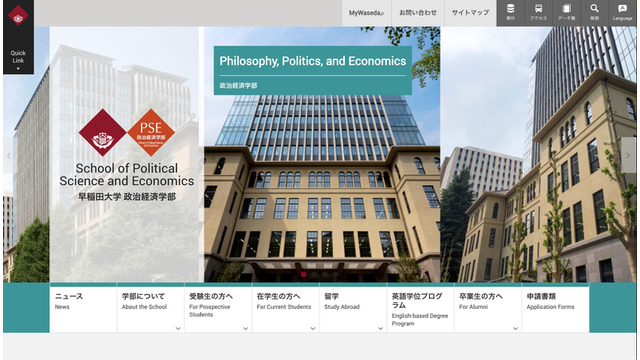Open the search magnifier icon
The width and height of the screenshot is (640, 360).
[x=594, y=13]
